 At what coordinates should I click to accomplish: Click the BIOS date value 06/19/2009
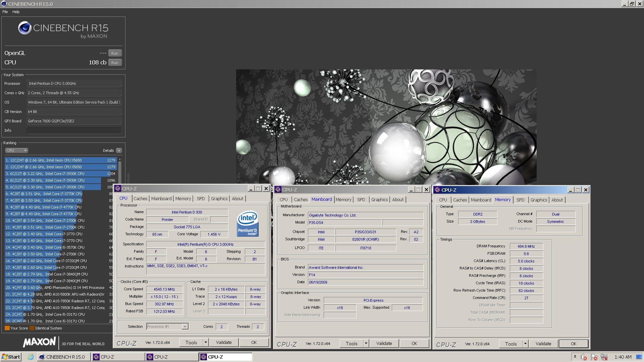click(366, 282)
